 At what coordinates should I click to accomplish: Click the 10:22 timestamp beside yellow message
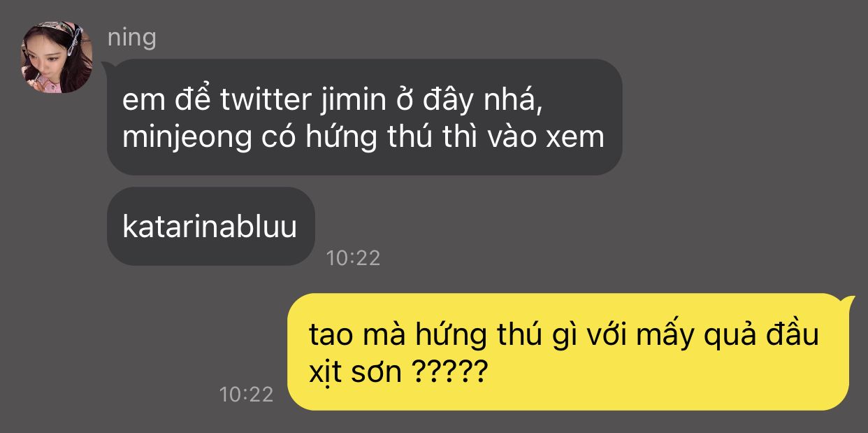tap(246, 394)
